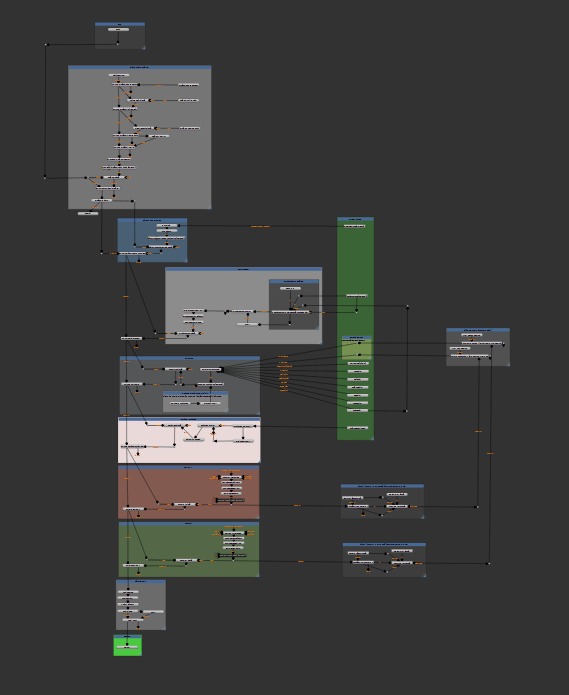Click the title bar of the large gray top backdrop

pyautogui.click(x=140, y=67)
